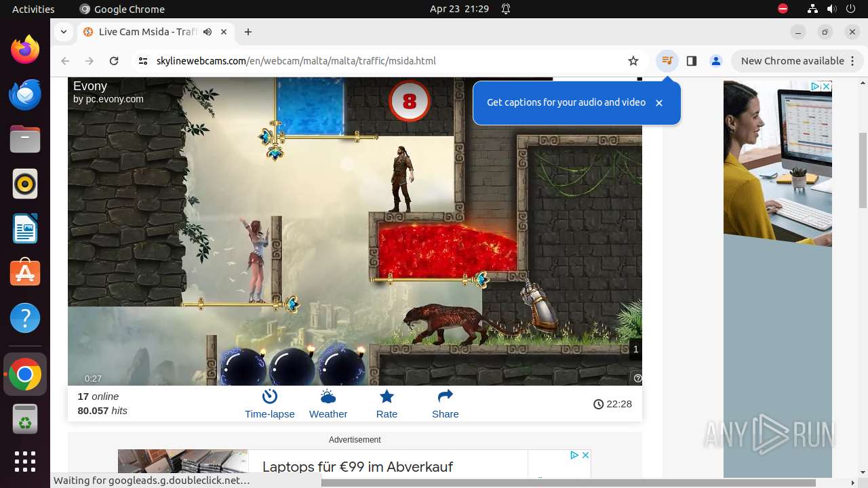Go forward to the next page
The image size is (868, 488).
(x=90, y=61)
